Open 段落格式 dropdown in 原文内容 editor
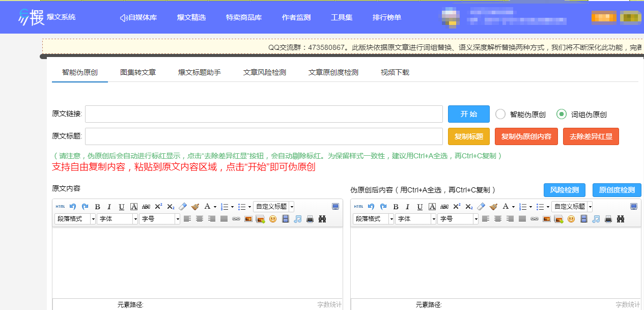This screenshot has width=644, height=310. pyautogui.click(x=75, y=219)
